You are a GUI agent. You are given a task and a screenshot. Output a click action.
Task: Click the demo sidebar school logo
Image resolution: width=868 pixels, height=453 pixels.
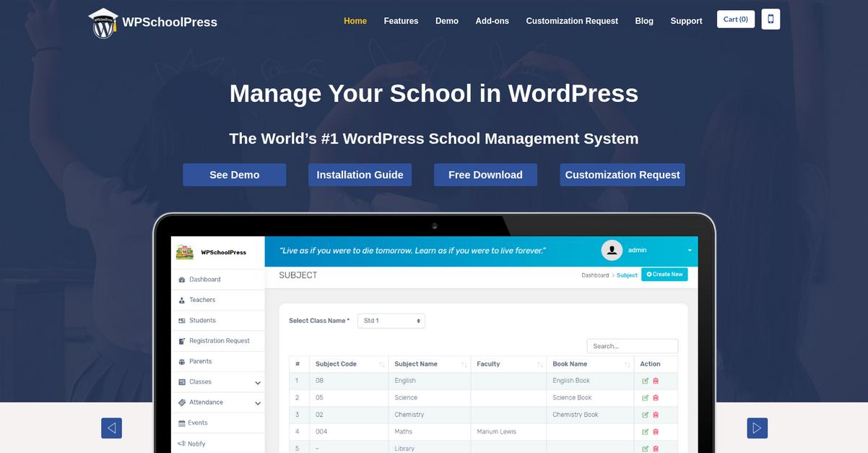185,252
